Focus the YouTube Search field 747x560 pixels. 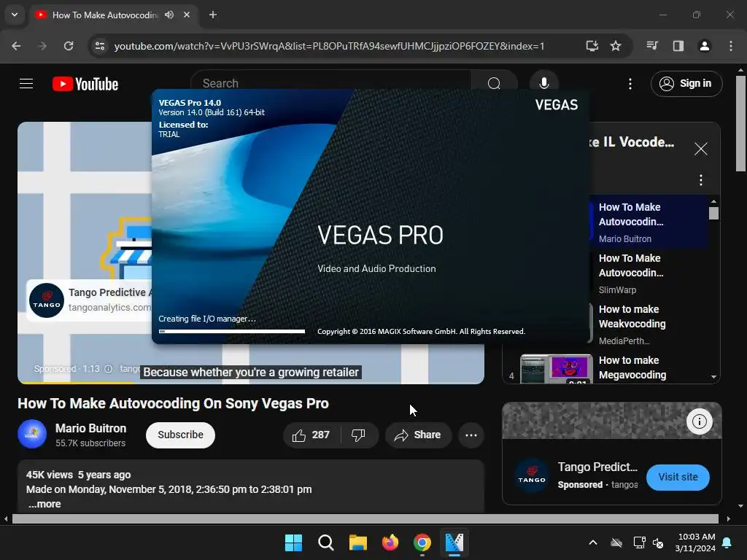330,83
